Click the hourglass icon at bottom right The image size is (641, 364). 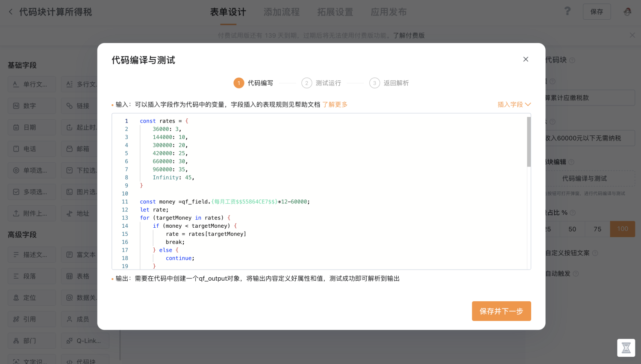(x=626, y=348)
